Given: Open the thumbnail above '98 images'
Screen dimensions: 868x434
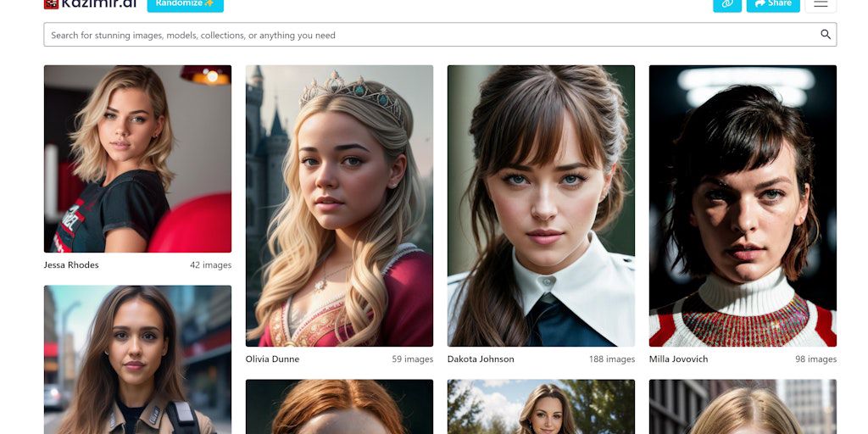Looking at the screenshot, I should click(x=743, y=206).
